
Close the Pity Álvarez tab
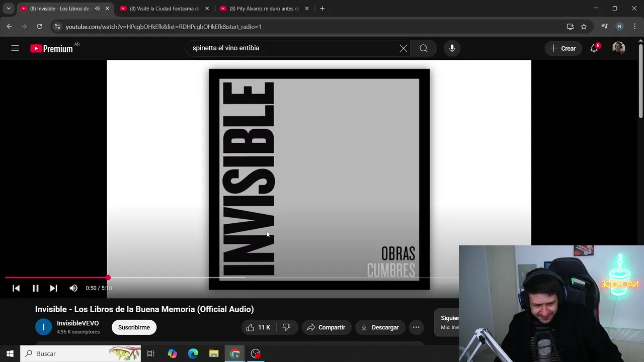pyautogui.click(x=307, y=9)
